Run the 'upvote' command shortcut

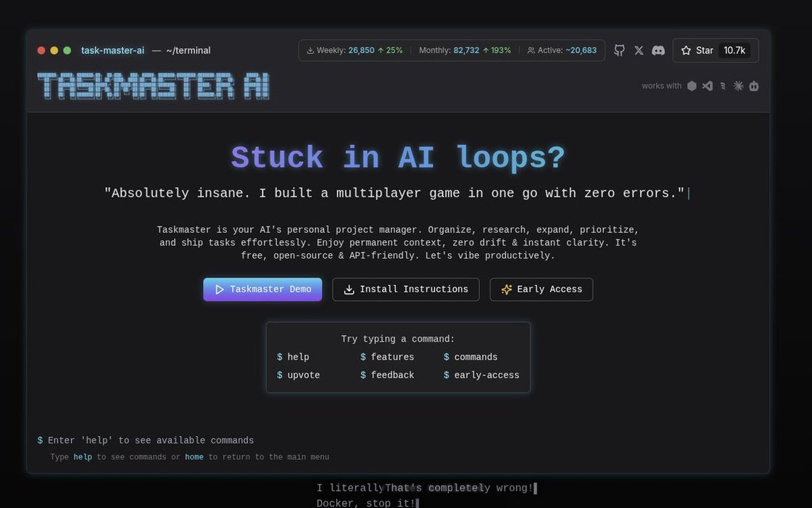tap(298, 375)
